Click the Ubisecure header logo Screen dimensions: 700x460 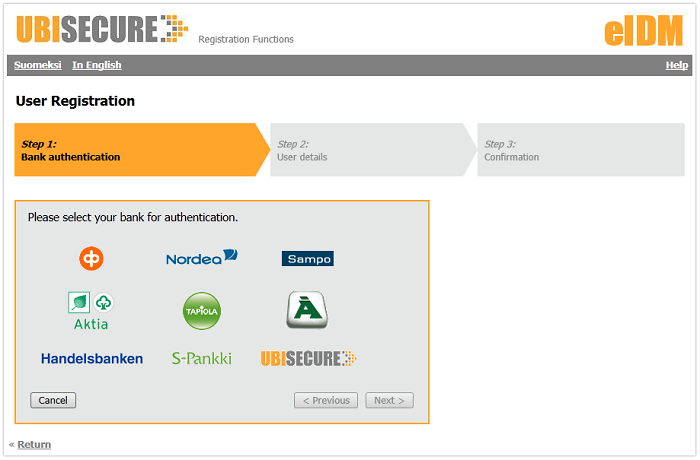pyautogui.click(x=102, y=29)
